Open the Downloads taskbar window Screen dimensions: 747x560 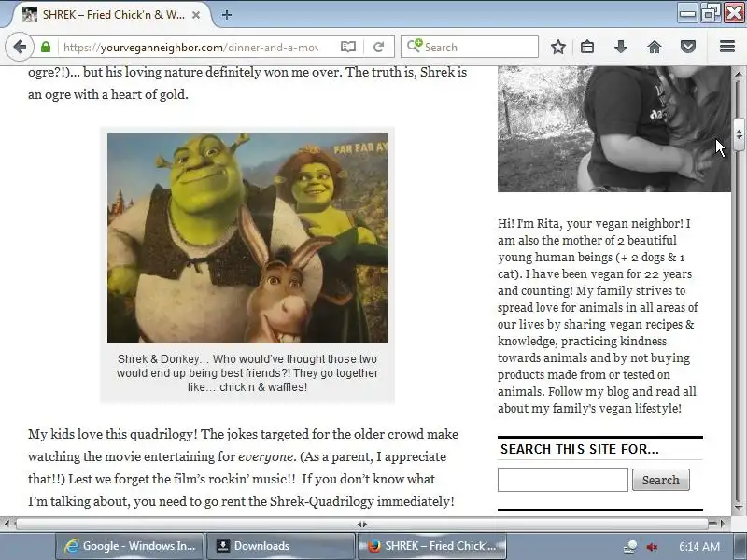coord(281,546)
